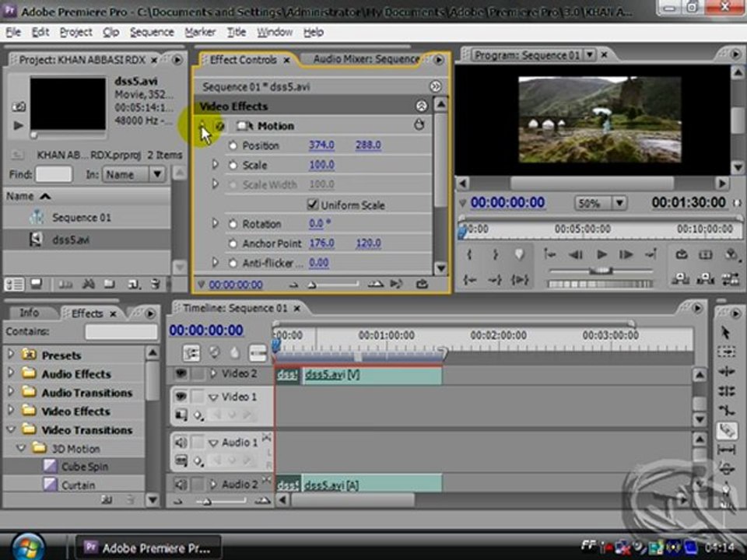
Task: Select the Ripple Edit tool
Action: point(726,372)
